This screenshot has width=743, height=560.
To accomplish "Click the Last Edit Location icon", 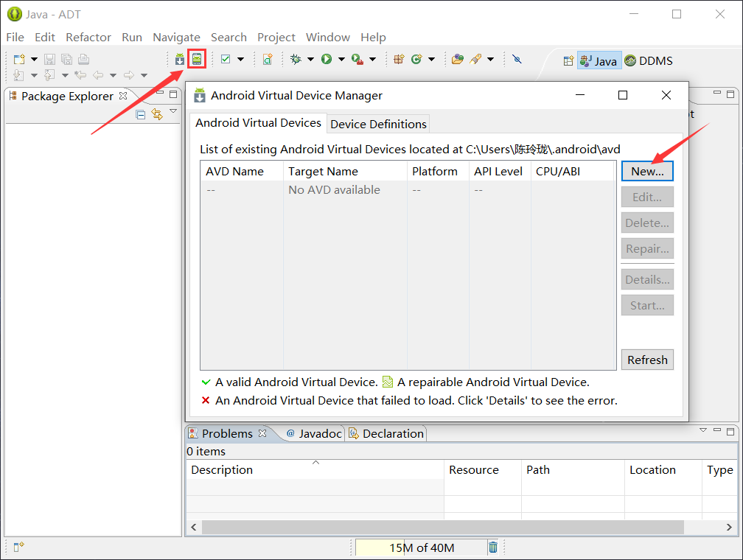I will coord(80,75).
